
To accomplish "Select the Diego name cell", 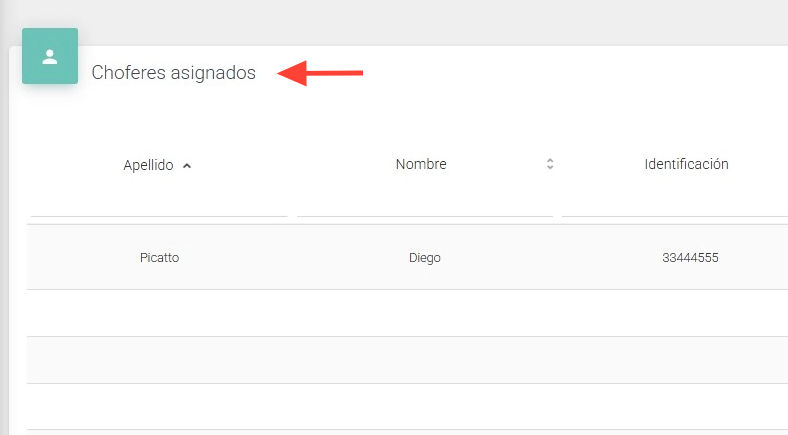I will (x=424, y=258).
